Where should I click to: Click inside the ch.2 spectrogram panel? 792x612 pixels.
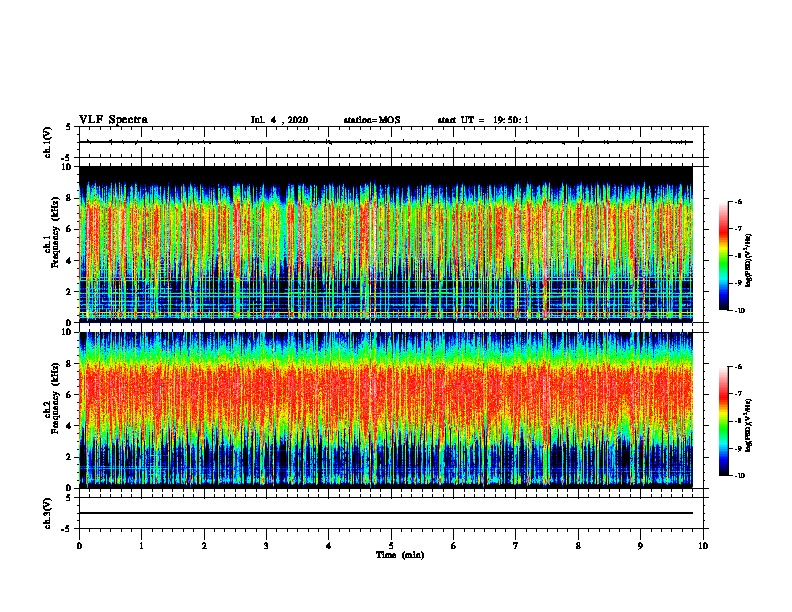click(386, 410)
